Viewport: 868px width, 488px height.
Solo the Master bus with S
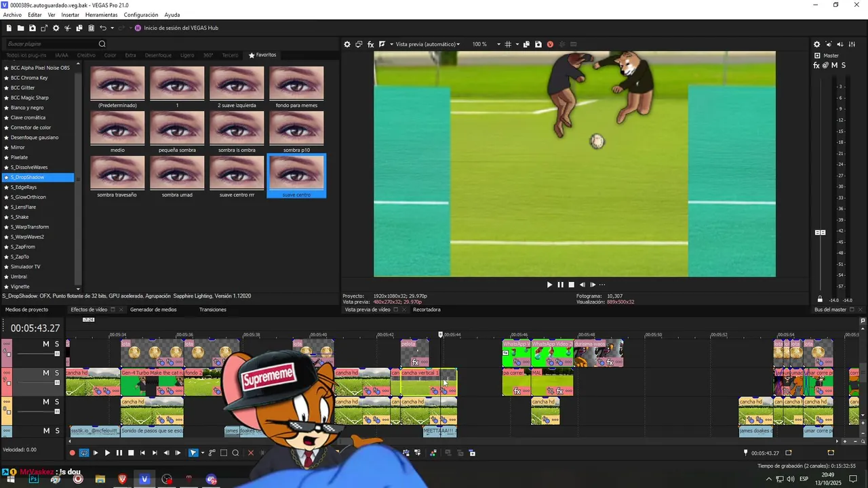point(844,65)
